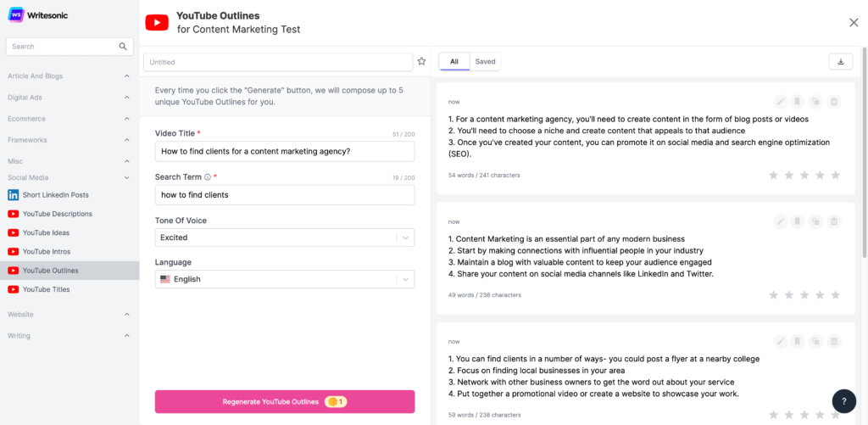Screen dimensions: 868x425
Task: Download all outlines with the download icon
Action: pyautogui.click(x=841, y=62)
